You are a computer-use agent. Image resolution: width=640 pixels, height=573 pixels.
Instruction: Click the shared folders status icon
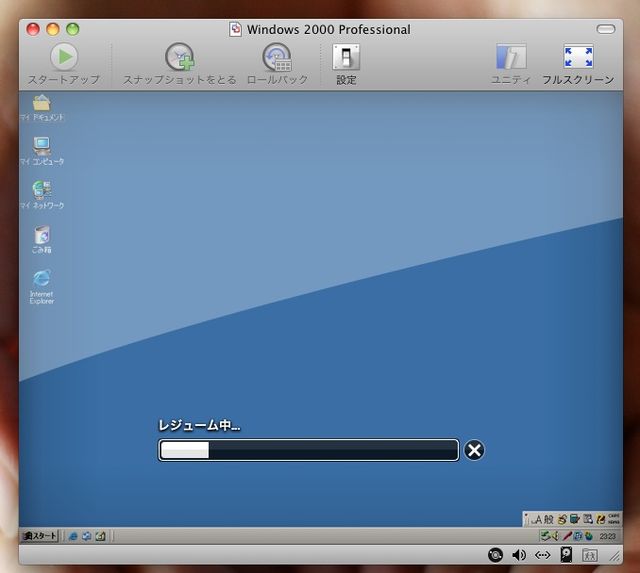click(589, 555)
